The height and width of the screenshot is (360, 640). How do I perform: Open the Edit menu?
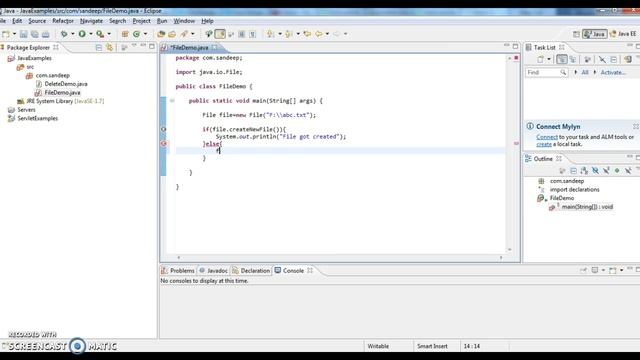[17, 21]
